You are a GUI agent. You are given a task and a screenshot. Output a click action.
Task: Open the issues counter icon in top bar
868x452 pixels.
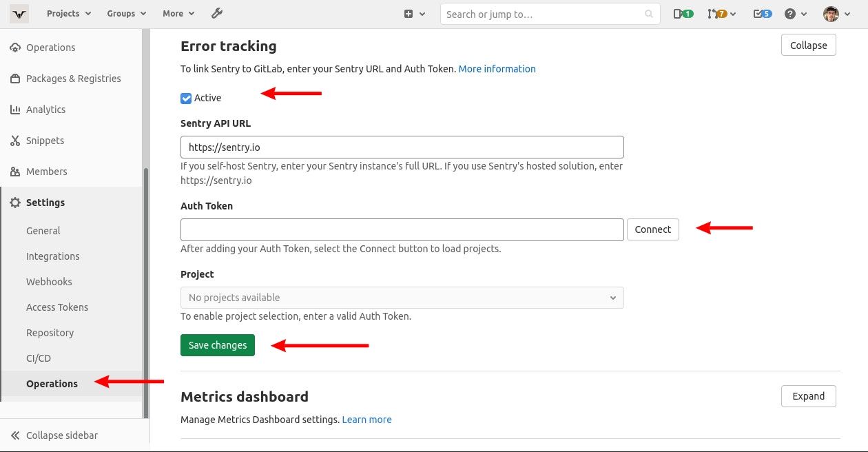point(682,13)
